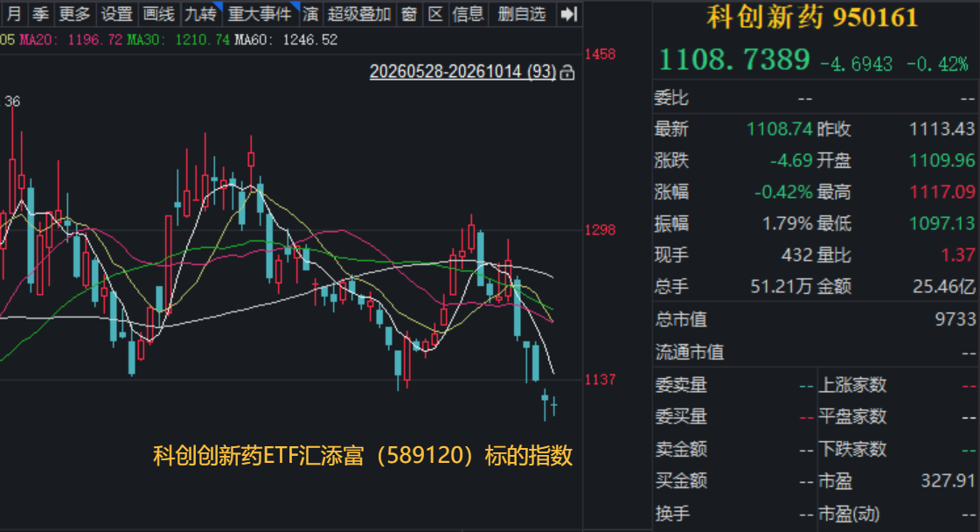The height and width of the screenshot is (532, 980).
Task: Click the 开盘 value 1109.96
Action: [x=942, y=161]
